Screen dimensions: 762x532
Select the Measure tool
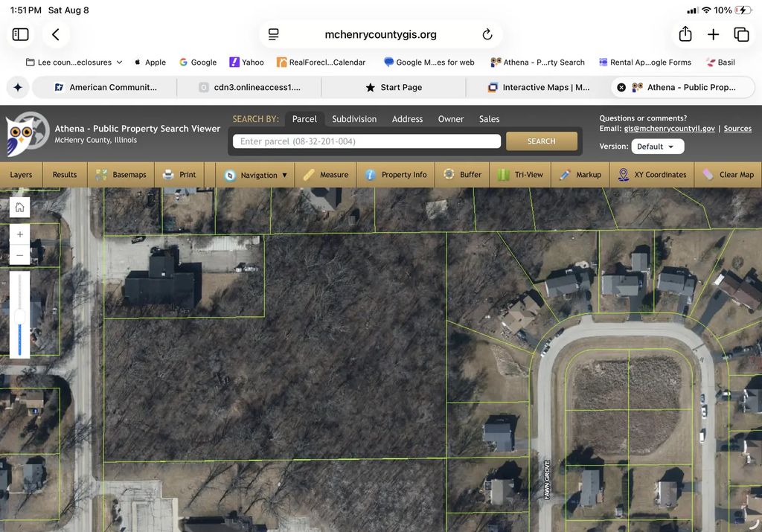pos(326,175)
